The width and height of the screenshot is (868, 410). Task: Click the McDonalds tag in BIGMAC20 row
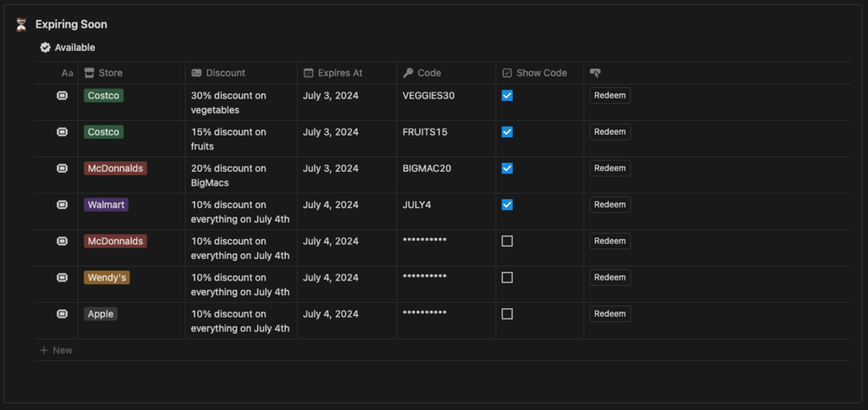tap(115, 168)
